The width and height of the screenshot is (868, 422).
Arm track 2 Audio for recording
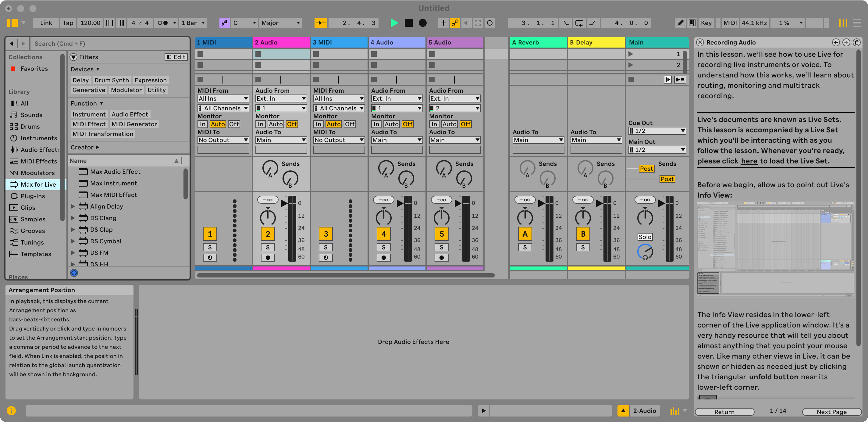[x=268, y=258]
